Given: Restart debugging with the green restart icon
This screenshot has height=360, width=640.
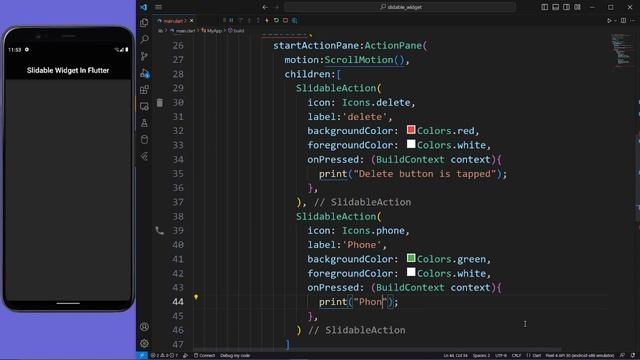Looking at the screenshot, I should coord(276,20).
